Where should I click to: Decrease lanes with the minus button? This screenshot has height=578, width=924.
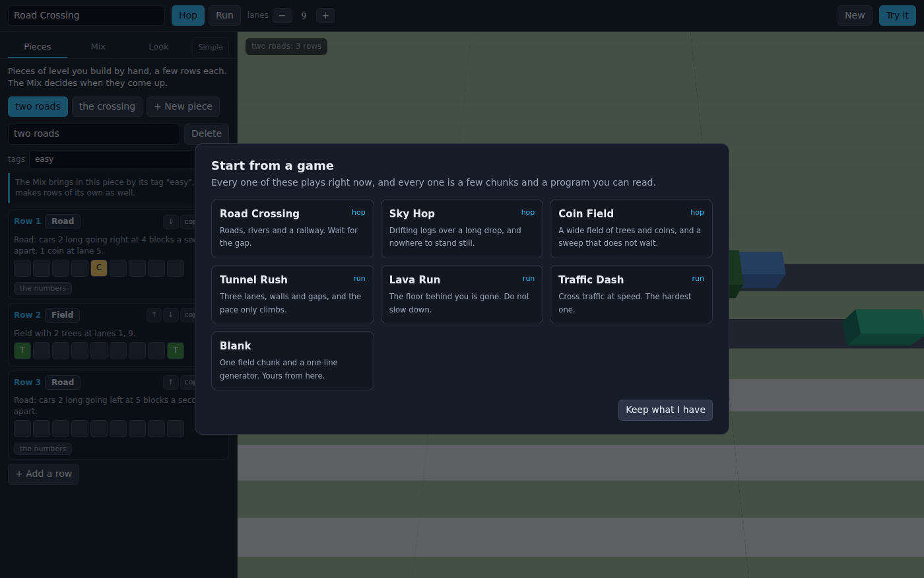[x=282, y=16]
